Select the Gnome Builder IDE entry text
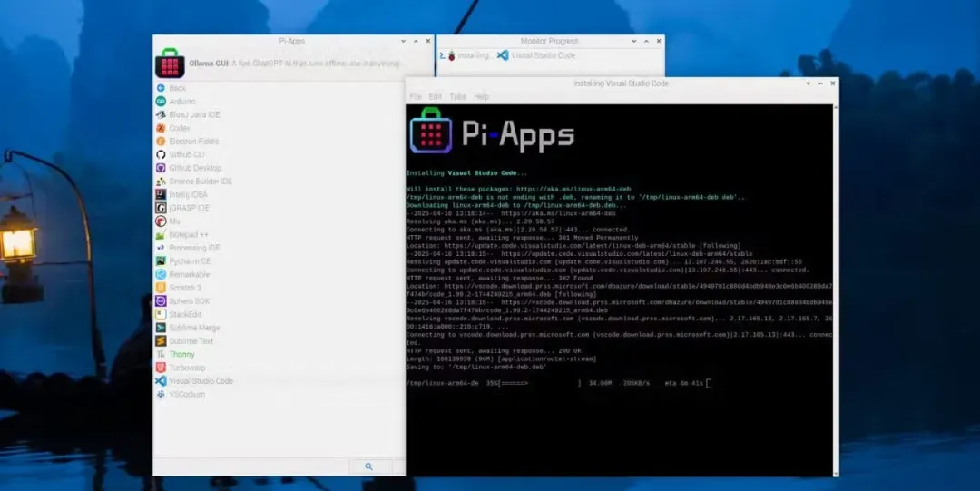This screenshot has width=980, height=491. pos(201,182)
